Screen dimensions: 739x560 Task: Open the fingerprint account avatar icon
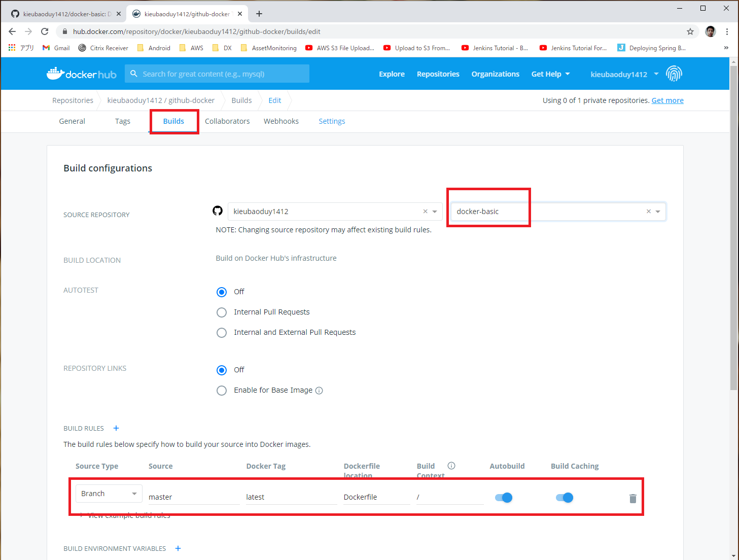pos(674,74)
